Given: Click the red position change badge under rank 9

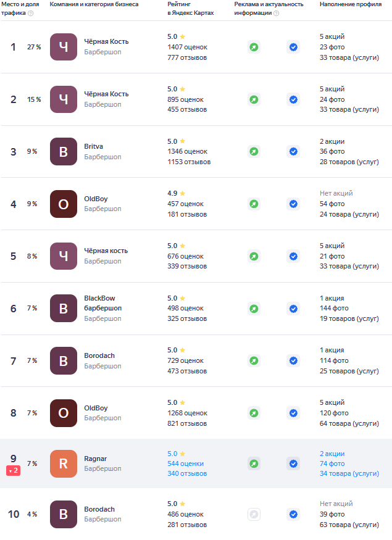Looking at the screenshot, I should point(14,471).
